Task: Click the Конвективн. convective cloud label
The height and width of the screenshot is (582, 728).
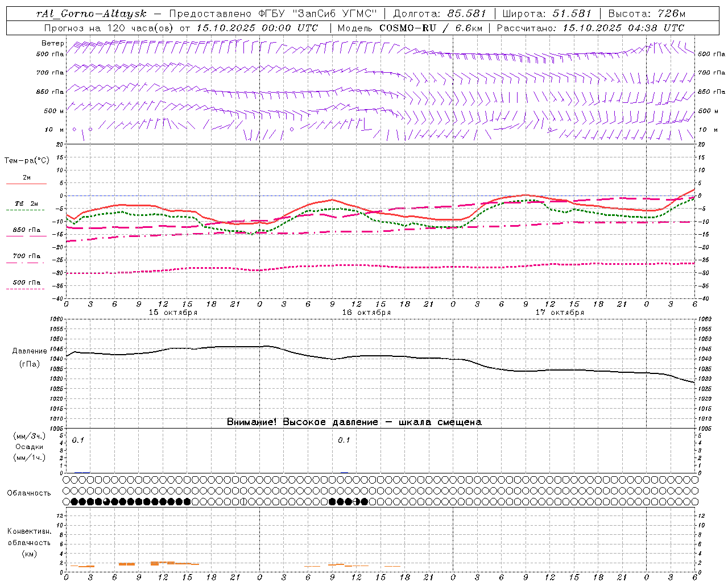Action: (30, 531)
